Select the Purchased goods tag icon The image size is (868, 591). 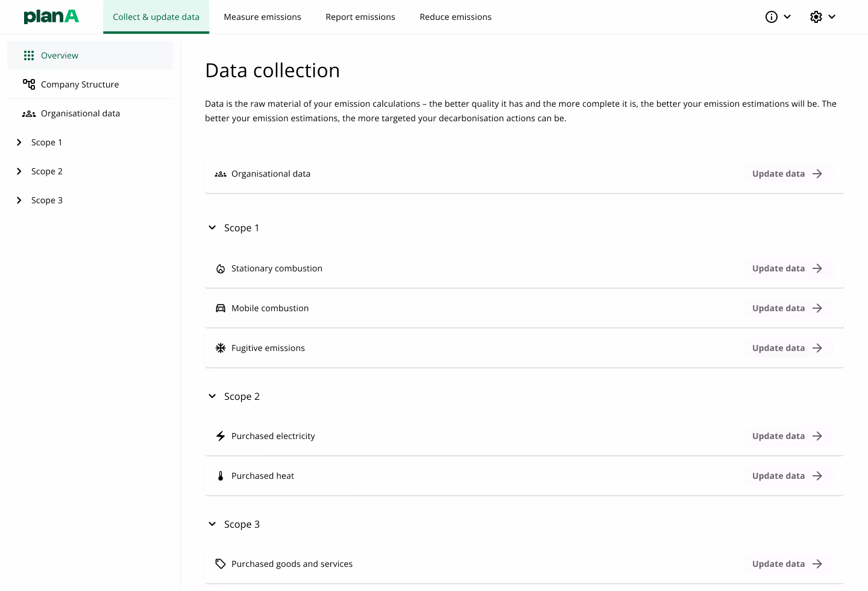click(220, 563)
